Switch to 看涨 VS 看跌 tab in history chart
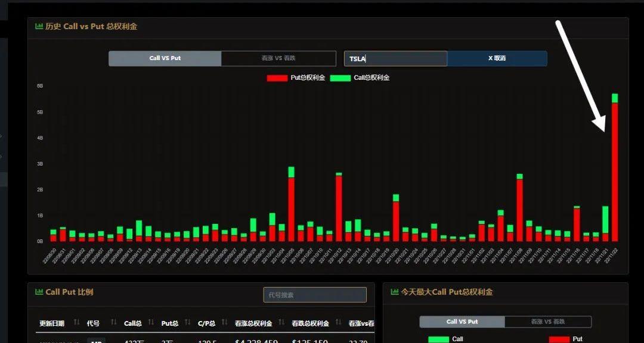Image resolution: width=644 pixels, height=343 pixels. [x=278, y=58]
